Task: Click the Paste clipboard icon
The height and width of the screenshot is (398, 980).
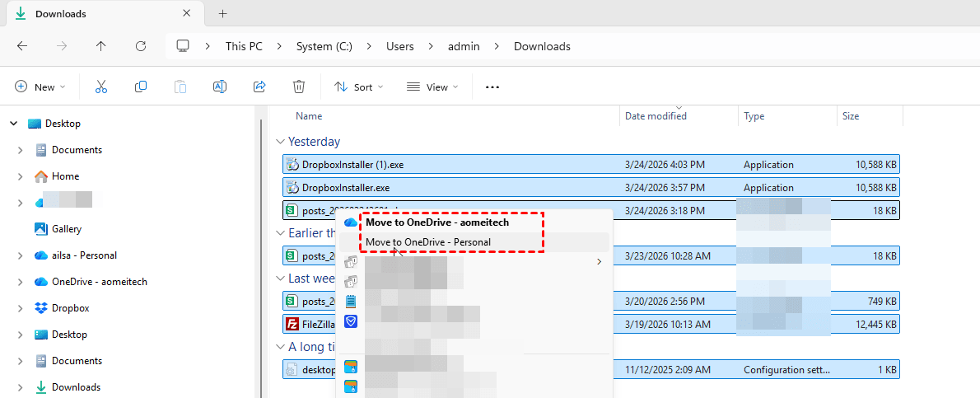Action: 180,87
